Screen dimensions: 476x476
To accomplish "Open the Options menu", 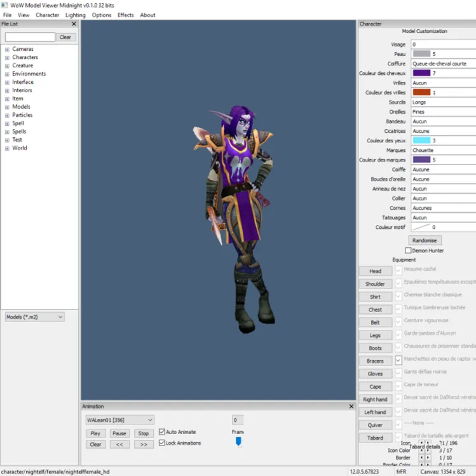I will tap(102, 15).
